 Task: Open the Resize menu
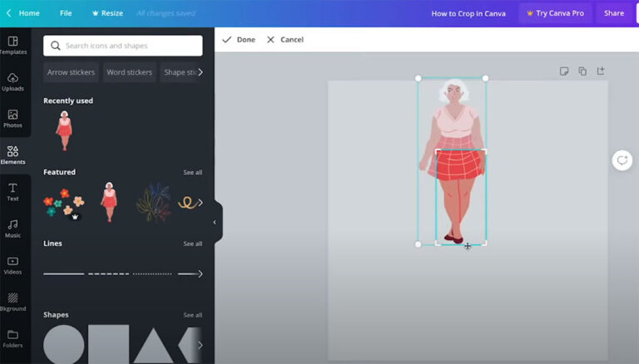click(x=107, y=13)
